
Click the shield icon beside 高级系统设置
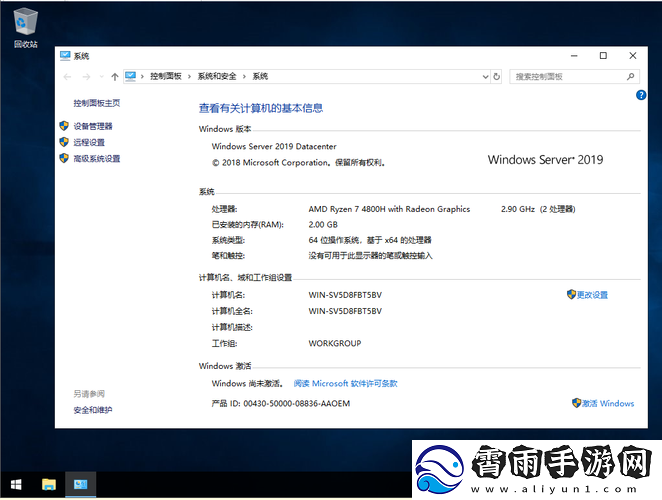pyautogui.click(x=64, y=158)
